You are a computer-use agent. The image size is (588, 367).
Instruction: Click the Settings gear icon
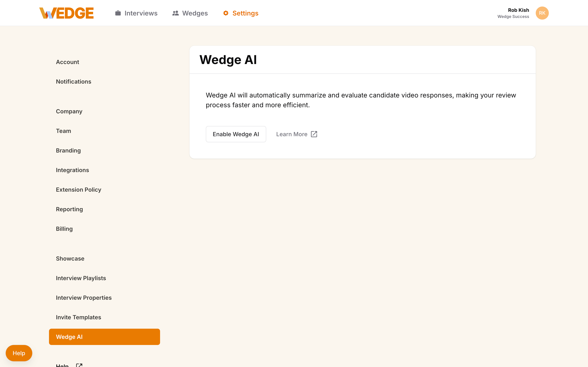(x=226, y=13)
